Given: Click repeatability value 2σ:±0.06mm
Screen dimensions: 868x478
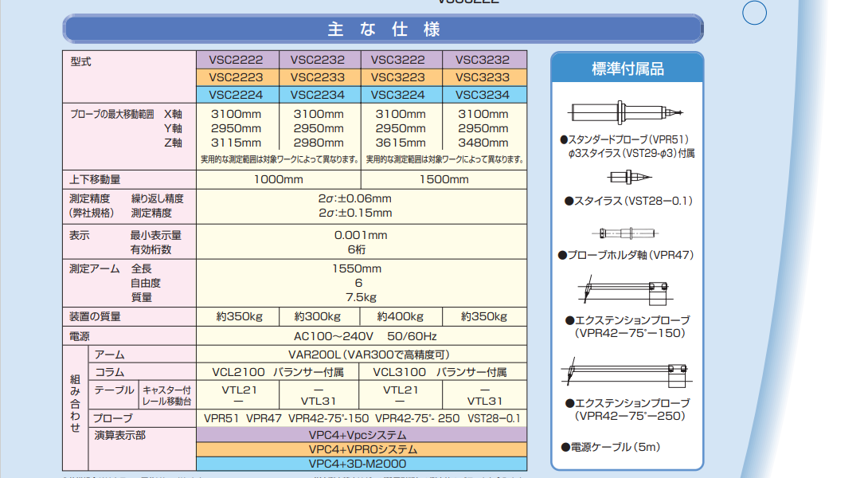Looking at the screenshot, I should tap(355, 199).
